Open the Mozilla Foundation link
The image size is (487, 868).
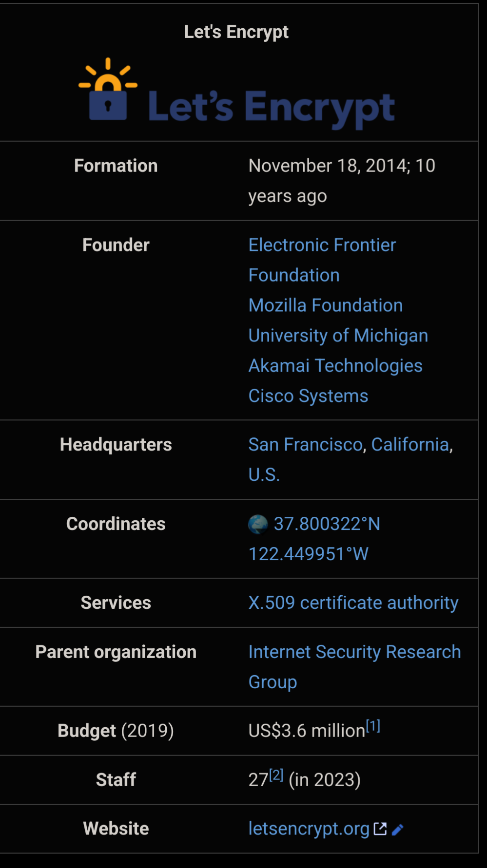[x=325, y=305]
